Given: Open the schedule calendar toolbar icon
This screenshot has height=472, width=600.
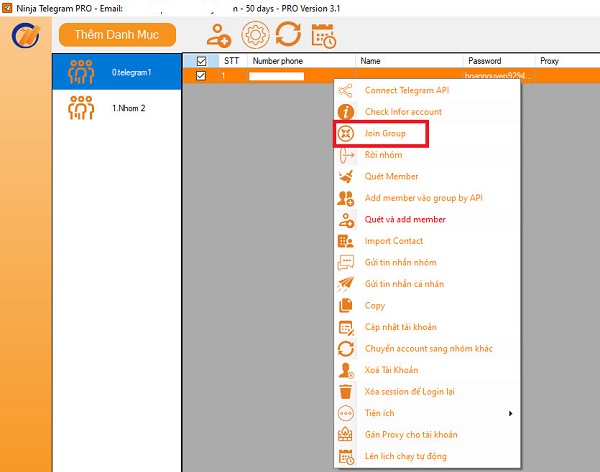Looking at the screenshot, I should pos(324,36).
